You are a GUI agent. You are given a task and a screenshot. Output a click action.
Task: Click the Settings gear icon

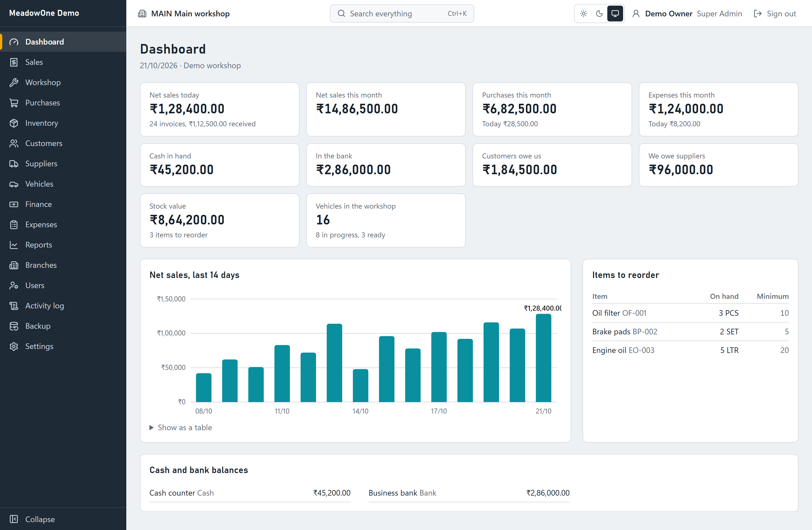point(14,346)
